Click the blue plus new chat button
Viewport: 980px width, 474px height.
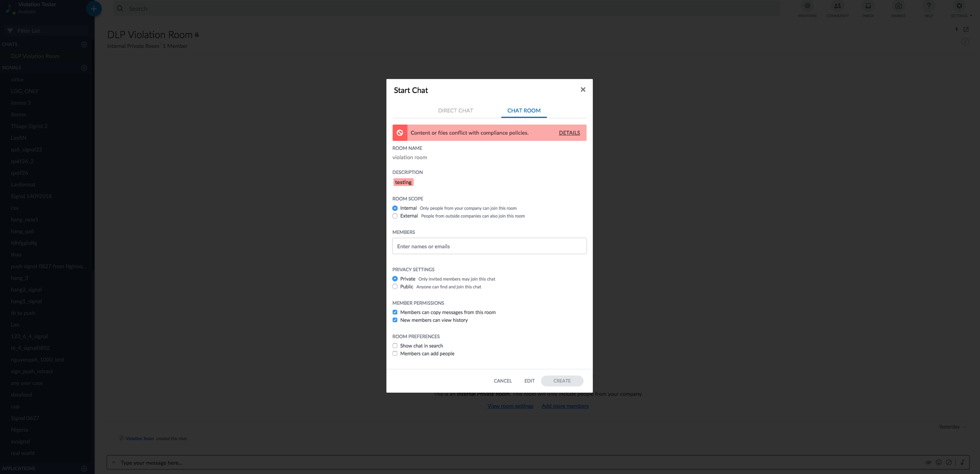[x=94, y=9]
